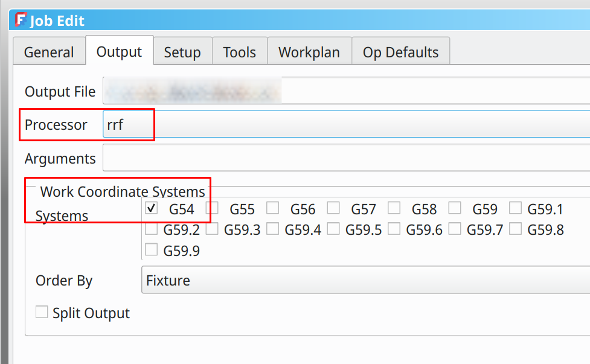Toggle the Work Coordinate Systems group checkbox

(32, 192)
